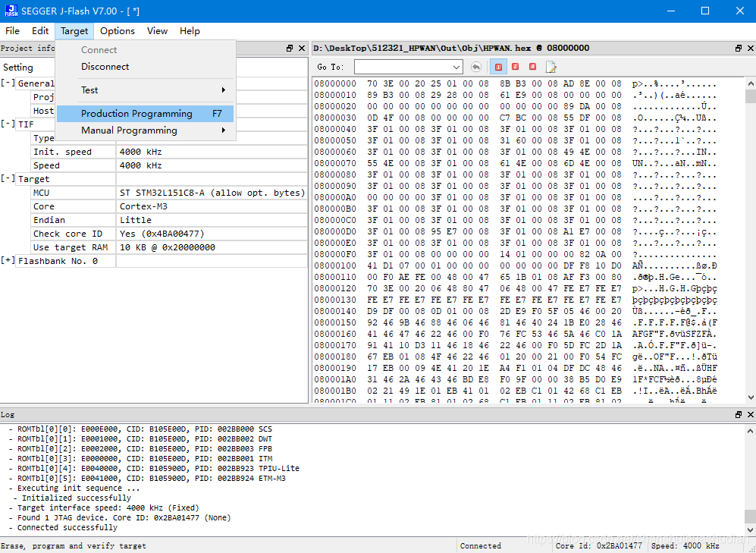Viewport: 756px width, 553px height.
Task: Click the hex view scrollbar thumb
Action: (750, 96)
